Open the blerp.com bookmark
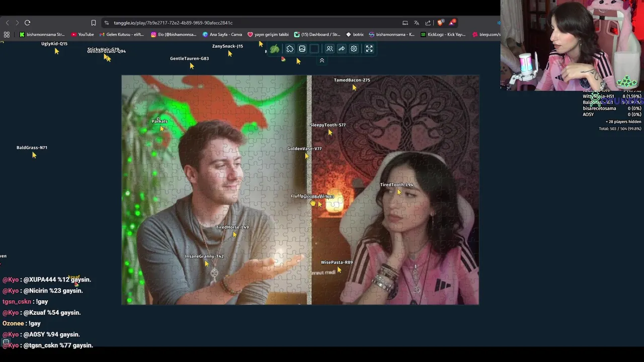 [487, 35]
